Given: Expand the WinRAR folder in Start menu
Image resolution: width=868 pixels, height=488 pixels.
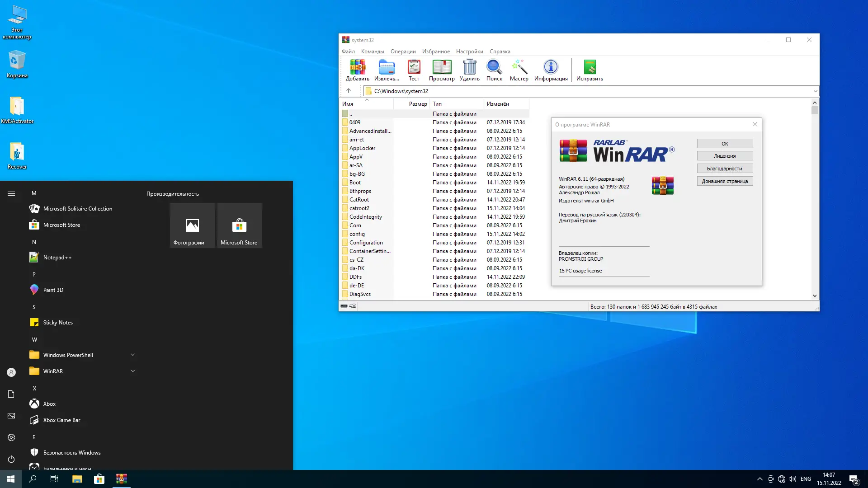Looking at the screenshot, I should pyautogui.click(x=133, y=371).
